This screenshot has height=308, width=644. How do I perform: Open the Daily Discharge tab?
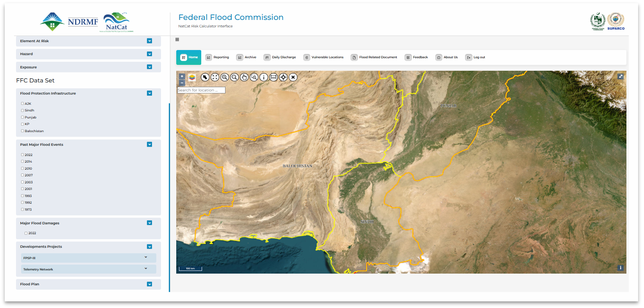click(x=280, y=57)
